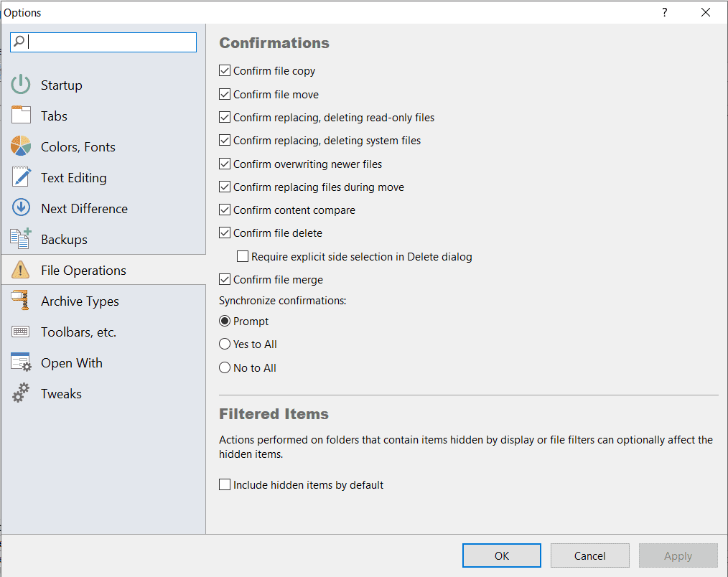The width and height of the screenshot is (728, 577).
Task: Click the Startup power icon
Action: (x=21, y=85)
